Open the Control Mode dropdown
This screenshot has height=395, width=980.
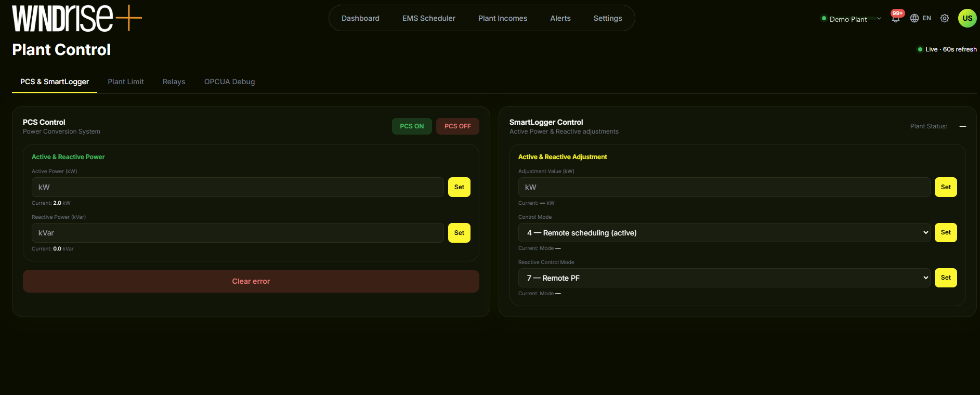coord(724,233)
